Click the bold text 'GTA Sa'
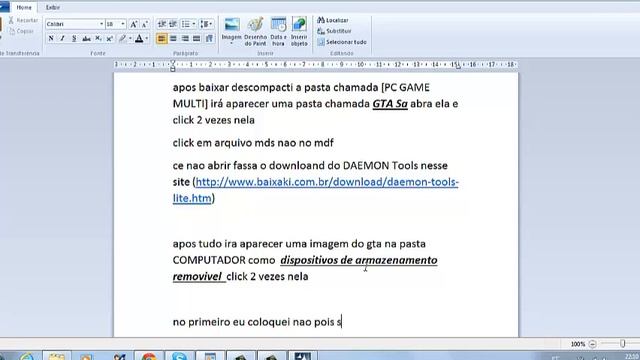The image size is (640, 360). [390, 104]
